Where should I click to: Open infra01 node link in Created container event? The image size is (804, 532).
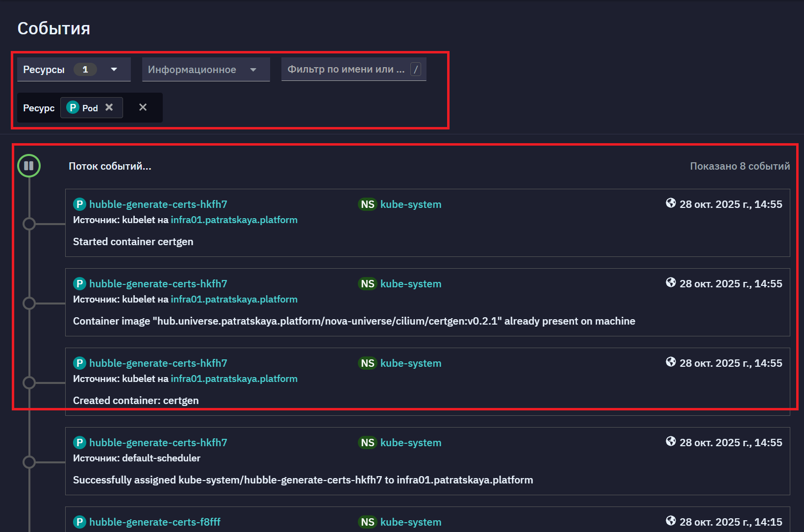(234, 379)
